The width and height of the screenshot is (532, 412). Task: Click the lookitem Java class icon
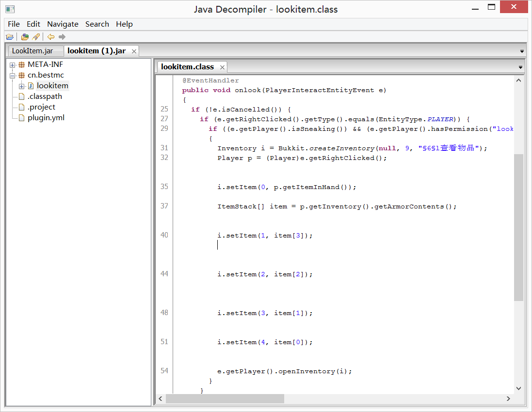point(31,86)
